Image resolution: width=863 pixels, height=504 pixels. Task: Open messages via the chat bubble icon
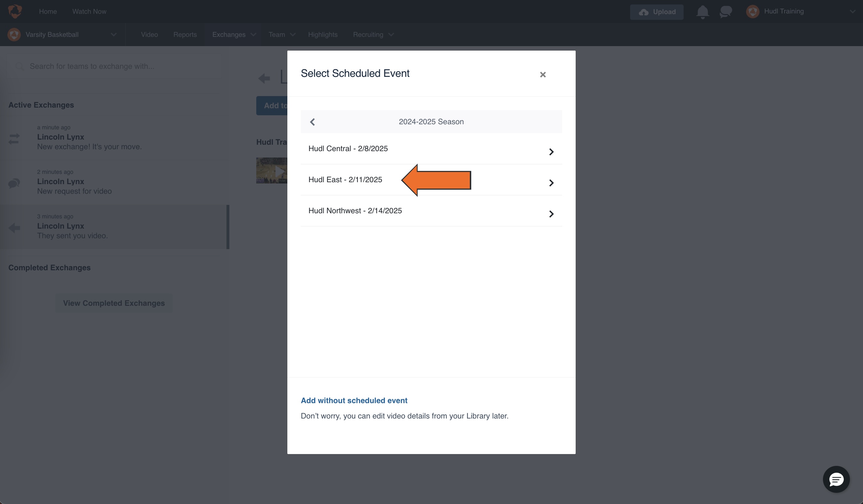(x=726, y=11)
